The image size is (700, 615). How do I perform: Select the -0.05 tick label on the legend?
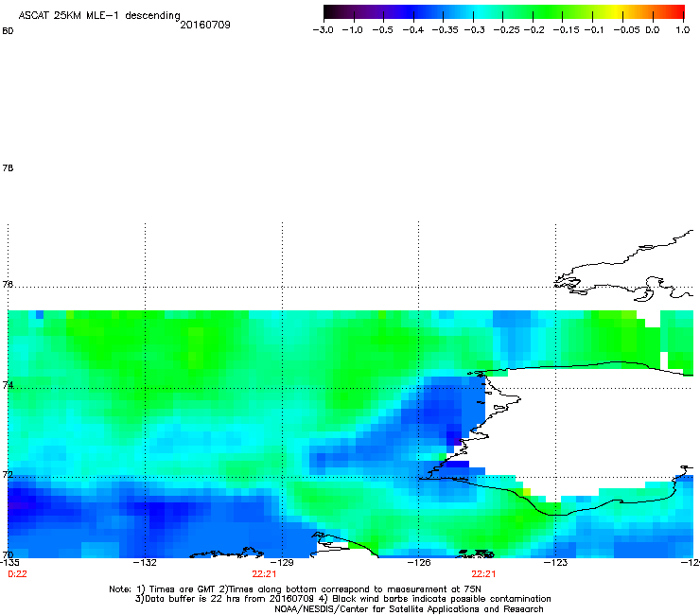[x=627, y=30]
